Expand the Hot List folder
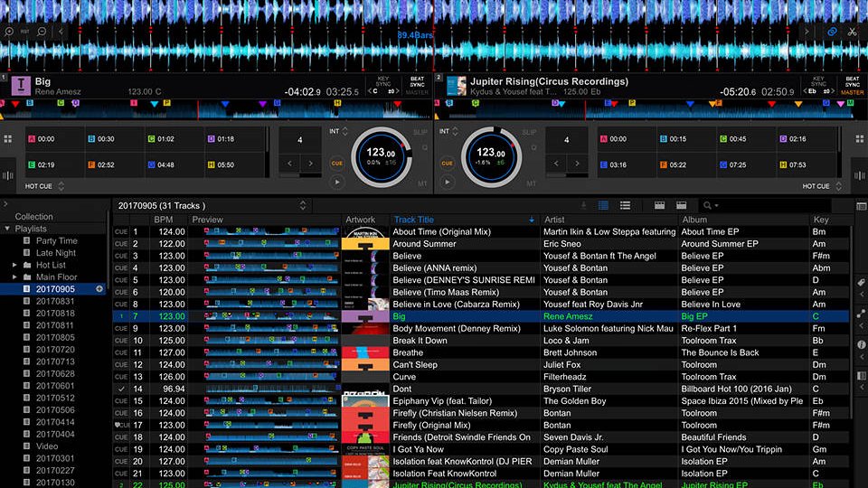 [x=14, y=265]
